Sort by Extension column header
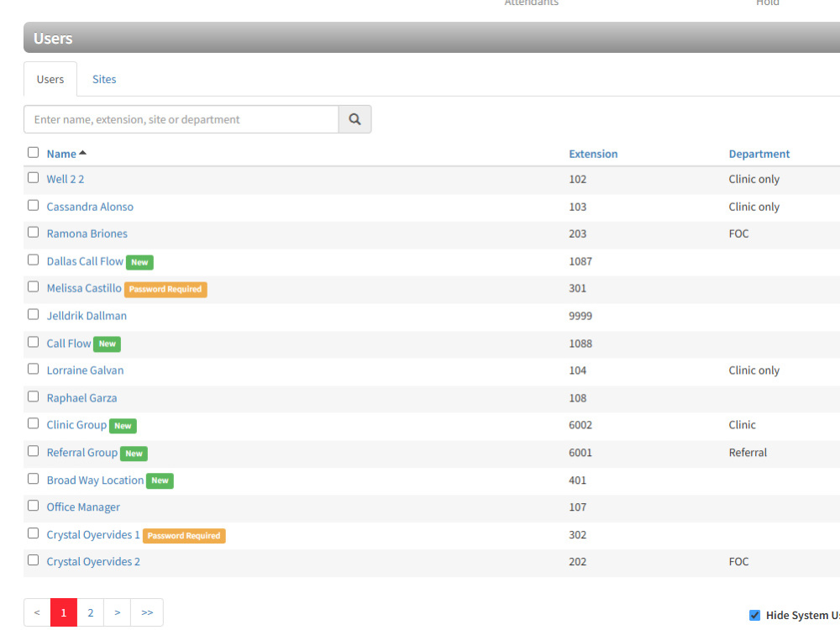The height and width of the screenshot is (630, 840). point(593,154)
